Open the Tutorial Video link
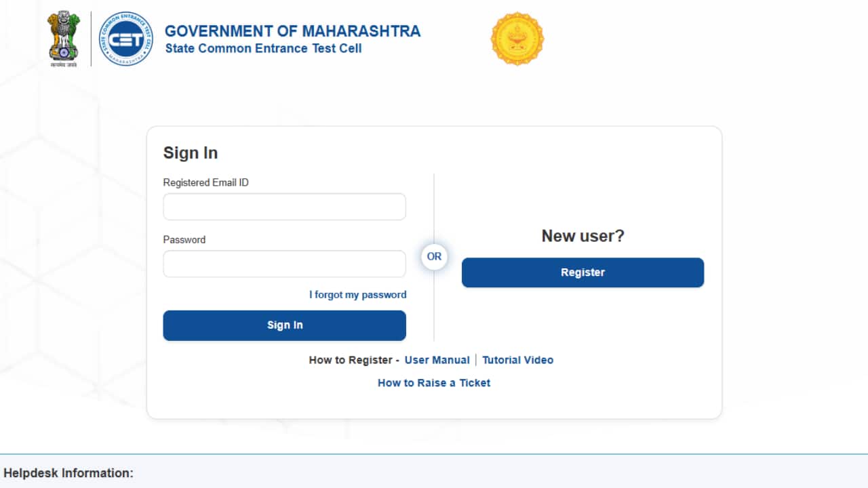 (517, 360)
